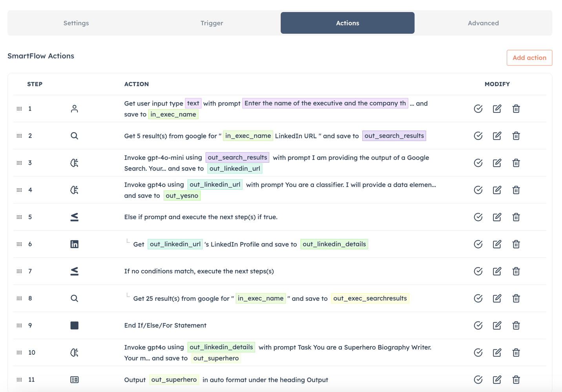Go to the Advanced tab
This screenshot has height=392, width=562.
483,23
